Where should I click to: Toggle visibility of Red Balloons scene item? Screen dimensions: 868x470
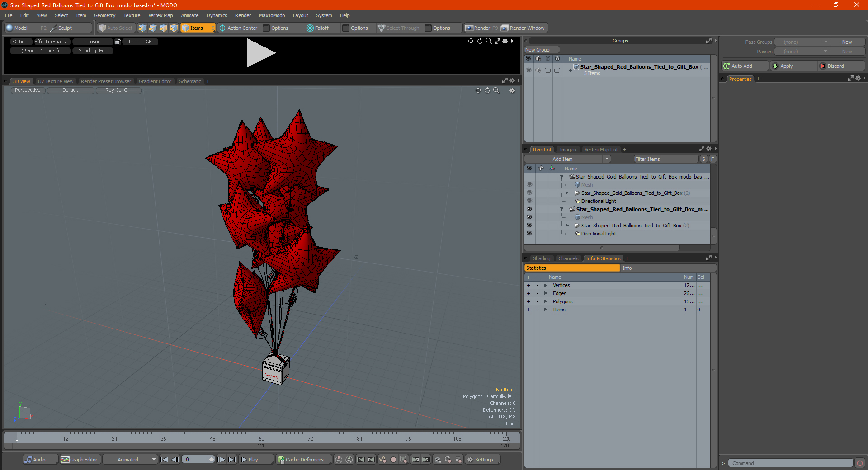point(529,209)
